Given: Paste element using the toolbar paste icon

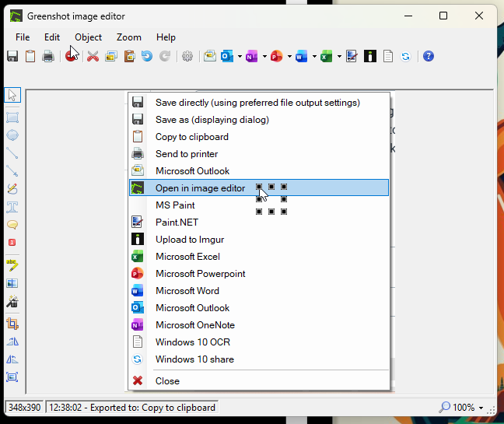Looking at the screenshot, I should pos(130,56).
